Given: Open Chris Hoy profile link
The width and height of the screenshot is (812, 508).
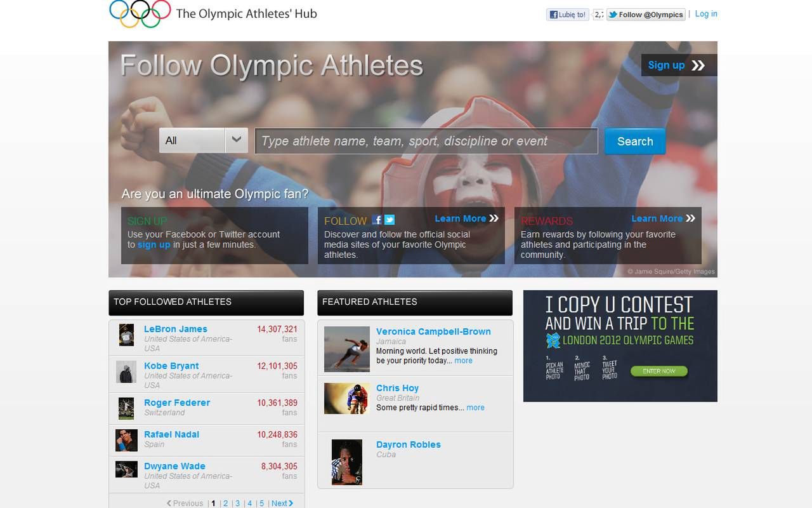Looking at the screenshot, I should click(x=397, y=388).
